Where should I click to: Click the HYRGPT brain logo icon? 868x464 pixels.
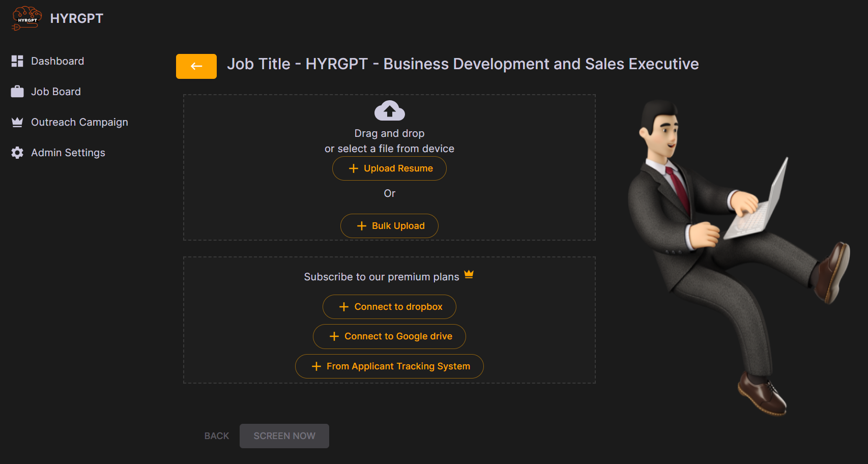click(26, 18)
